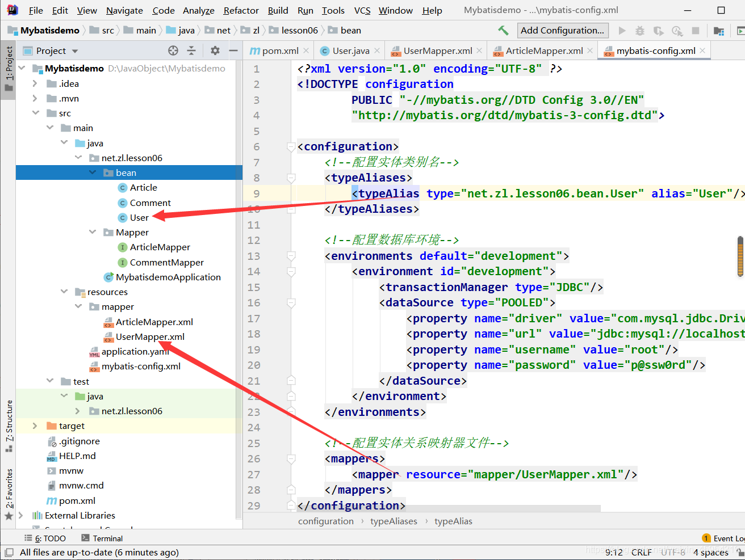Expand External Libraries node
Screen dimensions: 745x560
click(21, 515)
